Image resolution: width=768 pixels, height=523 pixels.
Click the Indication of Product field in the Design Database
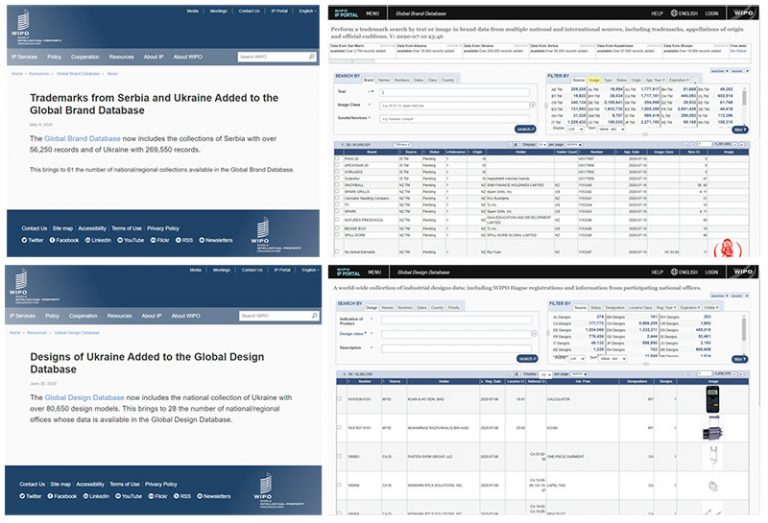click(456, 320)
